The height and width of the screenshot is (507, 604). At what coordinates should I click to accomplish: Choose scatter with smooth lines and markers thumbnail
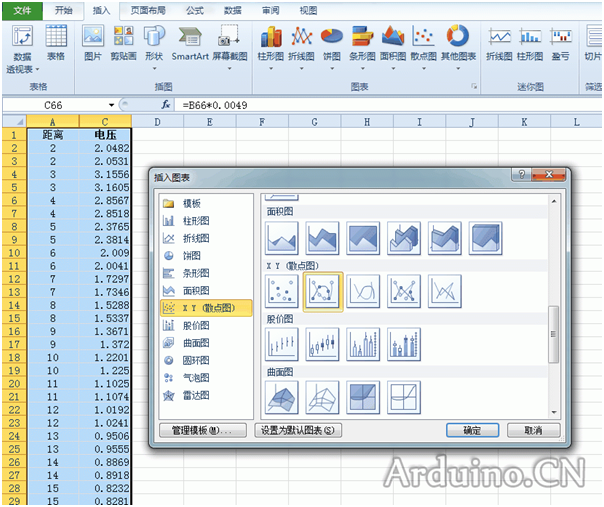coord(323,291)
